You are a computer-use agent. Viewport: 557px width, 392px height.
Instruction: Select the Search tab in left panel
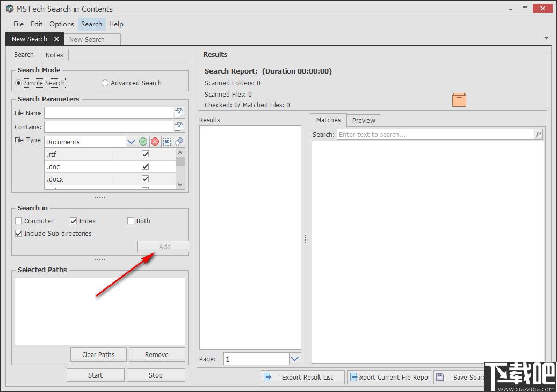(x=24, y=55)
